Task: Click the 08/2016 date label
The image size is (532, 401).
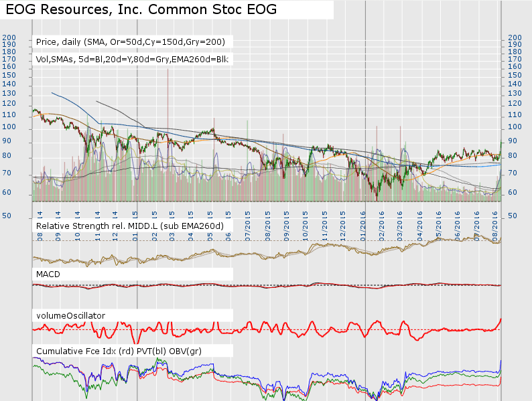Action: click(x=495, y=226)
